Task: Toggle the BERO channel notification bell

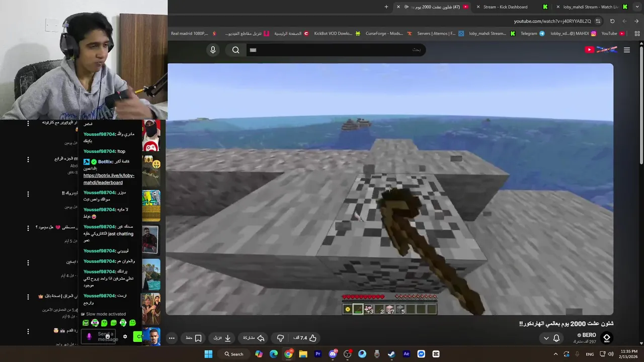Action: coord(556,338)
